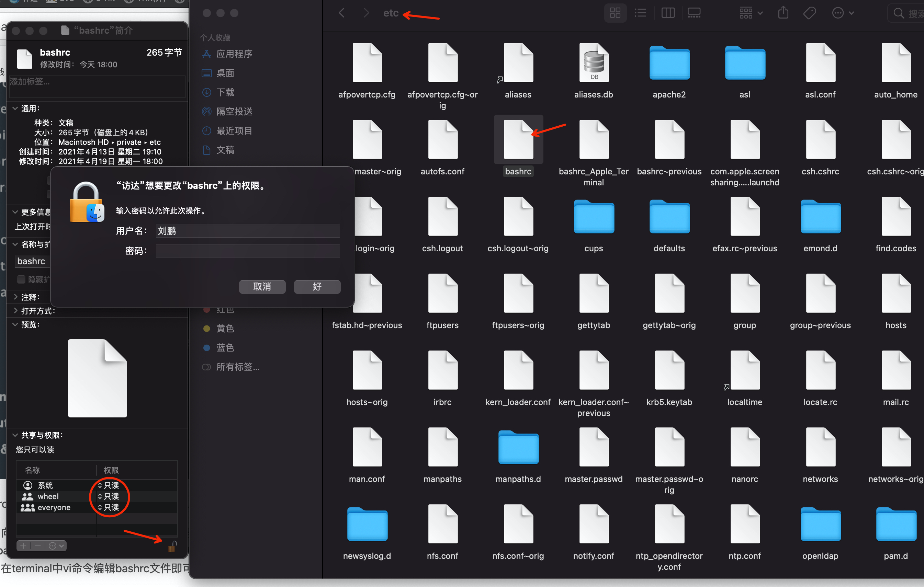Confirm with the 好 button
Image resolution: width=924 pixels, height=587 pixels.
pyautogui.click(x=317, y=286)
